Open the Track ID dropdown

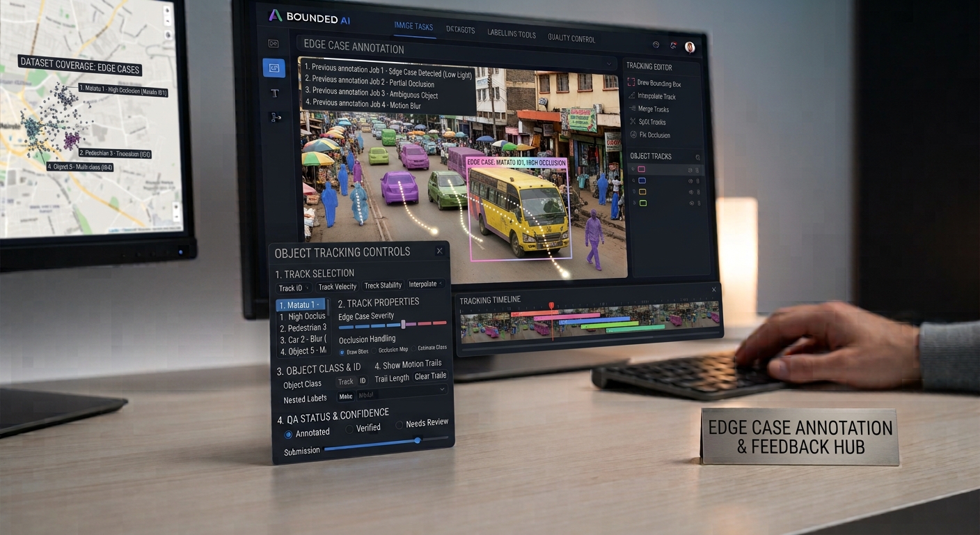click(294, 288)
